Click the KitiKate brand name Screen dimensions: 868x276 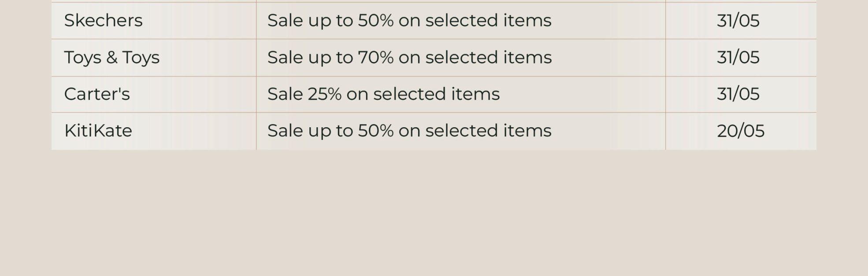(x=98, y=131)
